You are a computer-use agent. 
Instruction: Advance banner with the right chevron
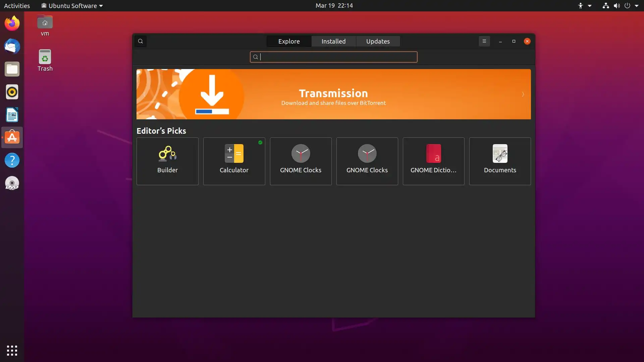click(x=523, y=94)
